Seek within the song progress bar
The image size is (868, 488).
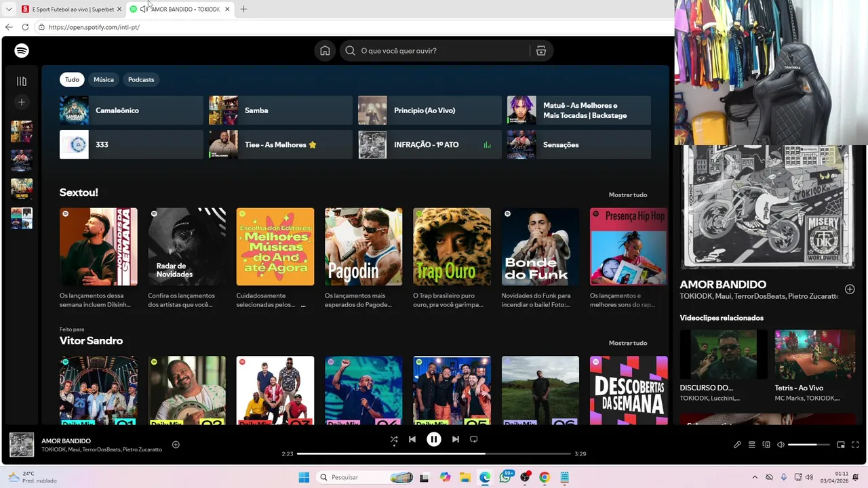[x=434, y=453]
